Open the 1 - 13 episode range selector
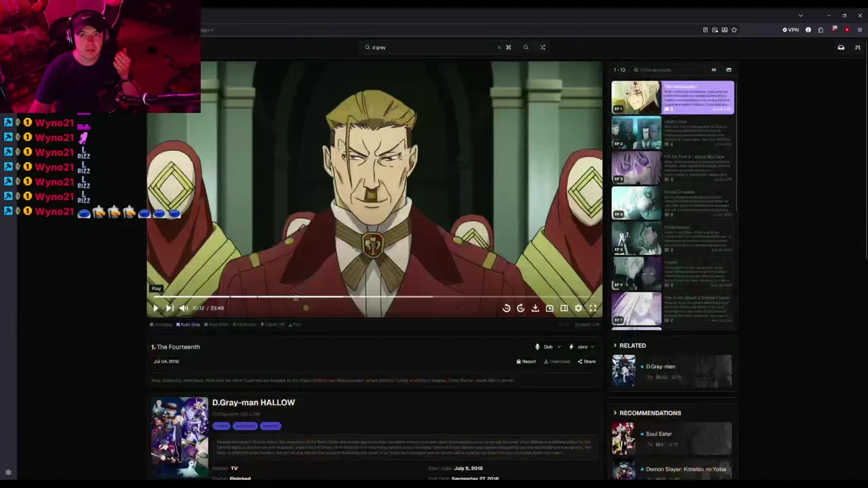868x488 pixels. tap(619, 70)
